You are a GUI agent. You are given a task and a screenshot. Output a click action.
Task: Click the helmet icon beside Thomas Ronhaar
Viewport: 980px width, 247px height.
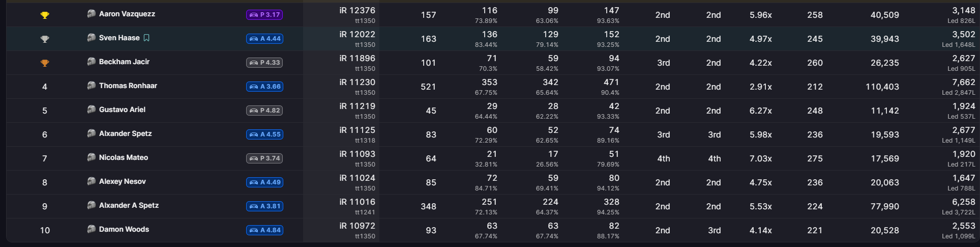coord(92,86)
